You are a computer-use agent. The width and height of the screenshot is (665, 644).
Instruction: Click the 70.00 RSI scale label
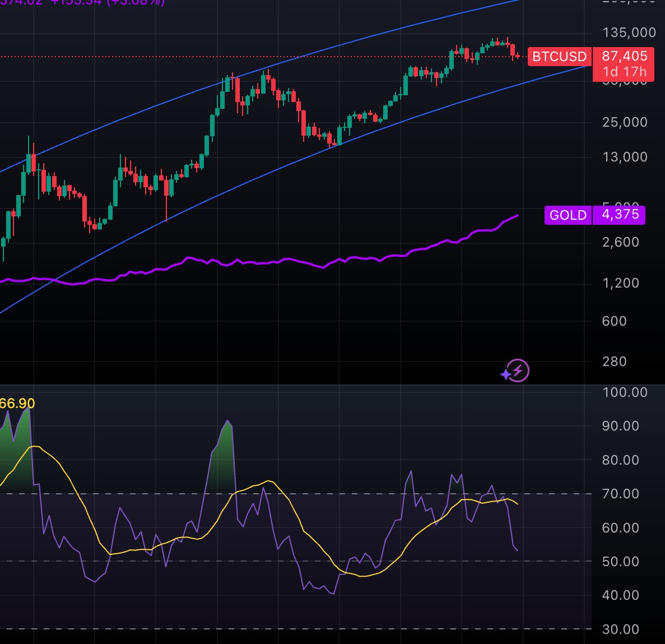[621, 494]
